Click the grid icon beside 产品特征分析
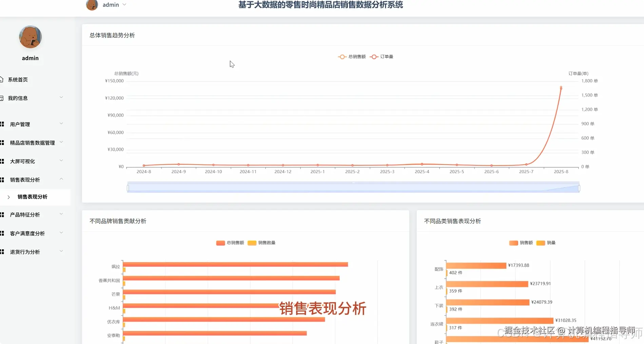The height and width of the screenshot is (344, 644). click(2, 215)
